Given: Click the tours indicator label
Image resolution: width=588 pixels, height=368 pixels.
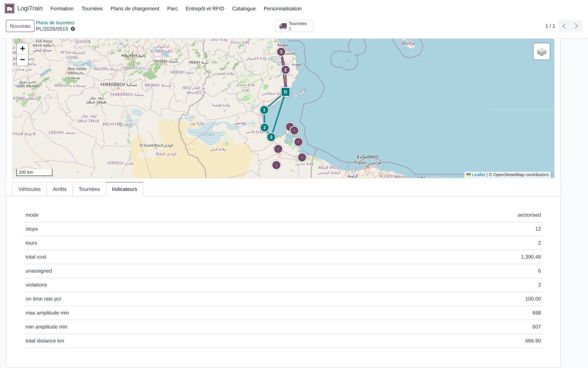Looking at the screenshot, I should click(x=31, y=243).
